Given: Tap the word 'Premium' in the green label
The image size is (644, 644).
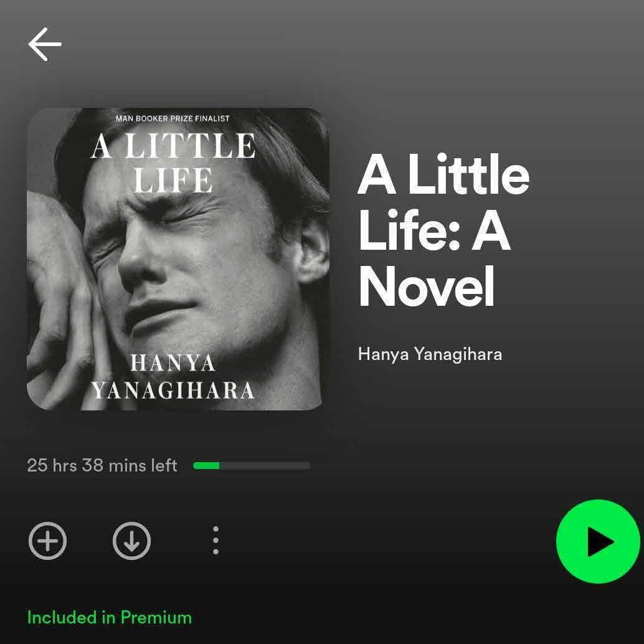Looking at the screenshot, I should click(x=156, y=617).
